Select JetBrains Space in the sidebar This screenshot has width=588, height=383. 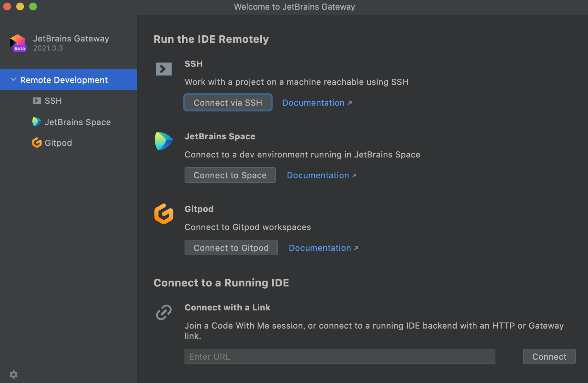(77, 122)
